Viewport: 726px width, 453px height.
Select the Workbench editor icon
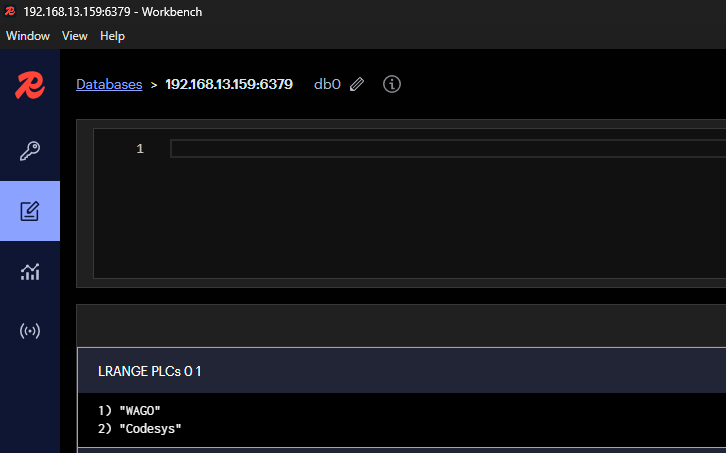pos(30,211)
